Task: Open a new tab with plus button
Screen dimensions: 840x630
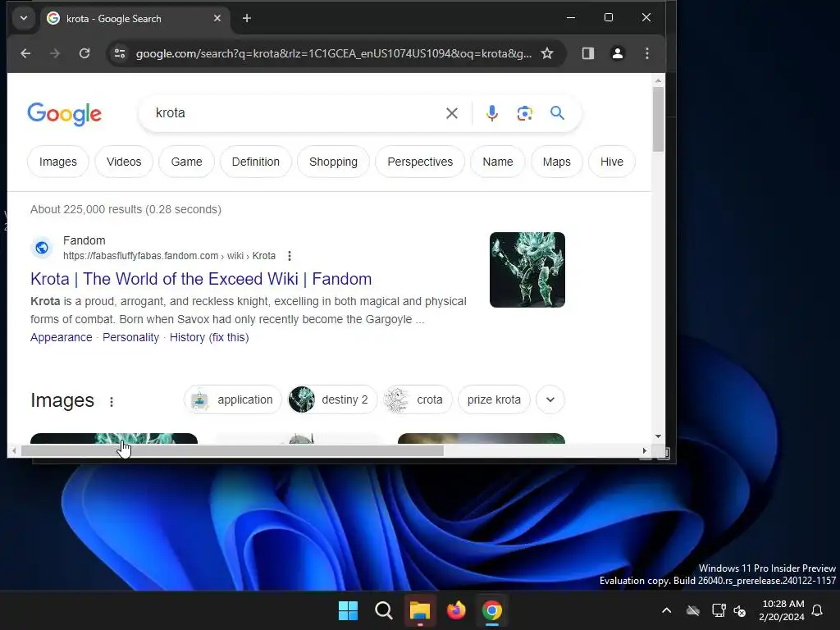Action: point(246,18)
